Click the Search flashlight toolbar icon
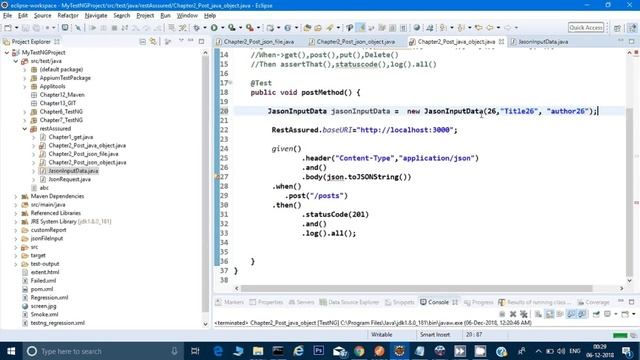Viewport: 640px width, 360px height. pyautogui.click(x=330, y=28)
